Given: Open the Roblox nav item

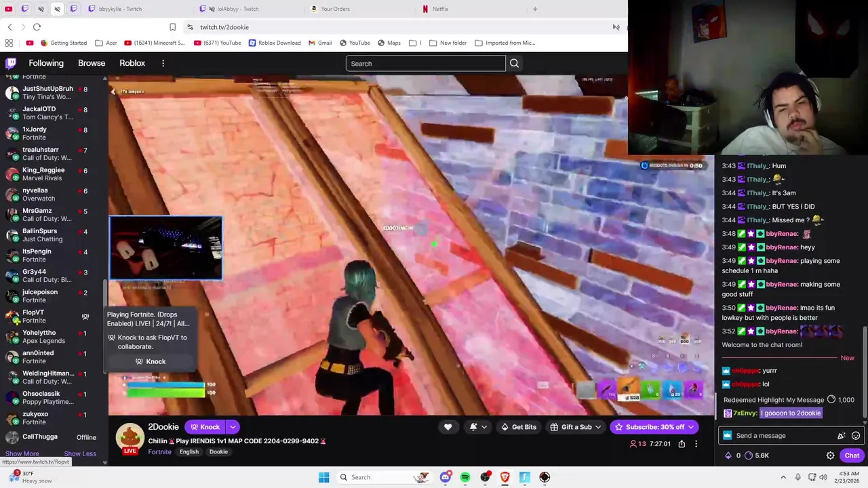Looking at the screenshot, I should (132, 63).
